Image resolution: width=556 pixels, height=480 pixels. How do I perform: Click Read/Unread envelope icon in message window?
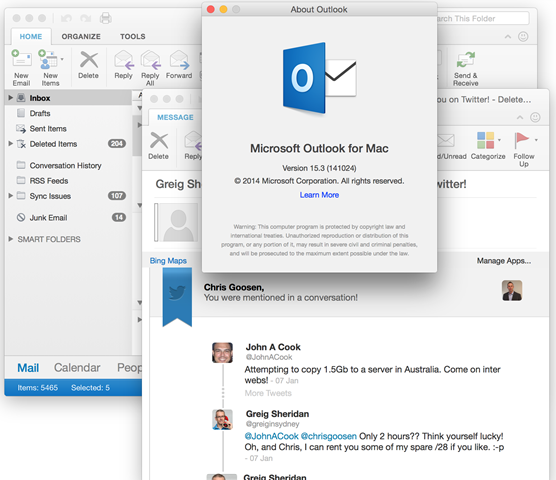pos(446,140)
